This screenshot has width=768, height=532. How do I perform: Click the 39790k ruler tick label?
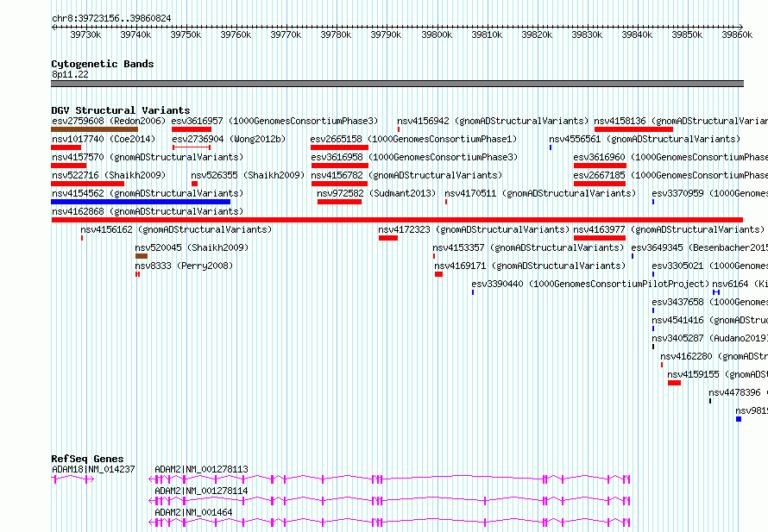[386, 34]
